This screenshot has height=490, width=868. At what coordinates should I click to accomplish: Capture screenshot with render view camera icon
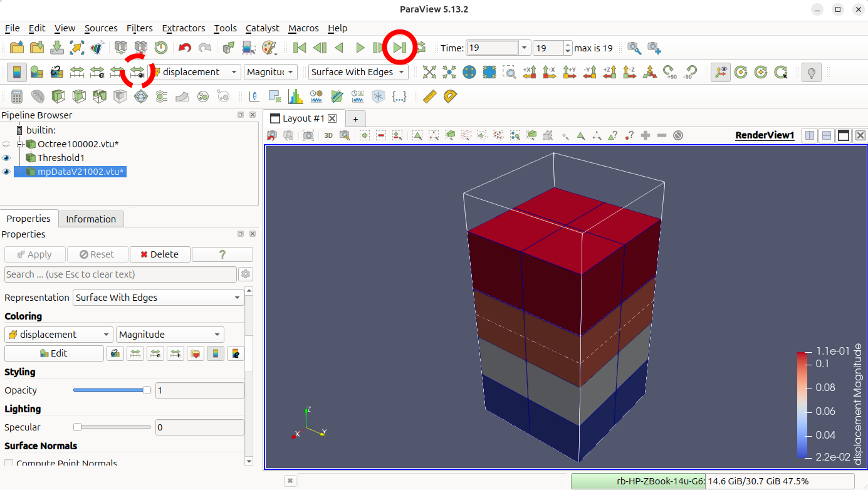point(308,135)
